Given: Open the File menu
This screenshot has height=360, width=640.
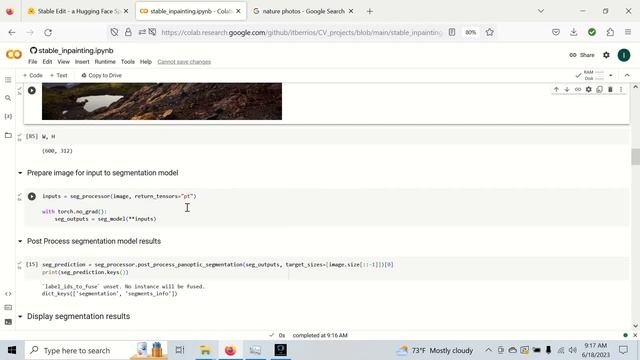Looking at the screenshot, I should point(33,62).
